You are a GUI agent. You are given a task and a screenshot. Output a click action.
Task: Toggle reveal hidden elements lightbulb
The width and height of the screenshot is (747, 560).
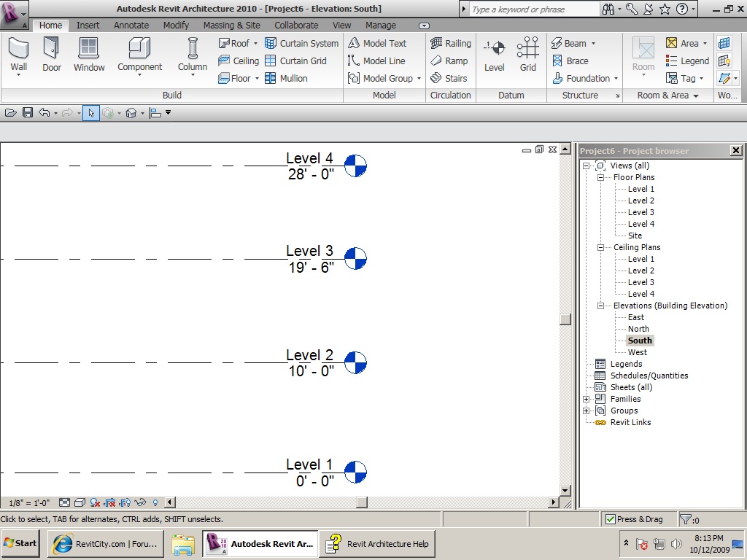coord(155,502)
